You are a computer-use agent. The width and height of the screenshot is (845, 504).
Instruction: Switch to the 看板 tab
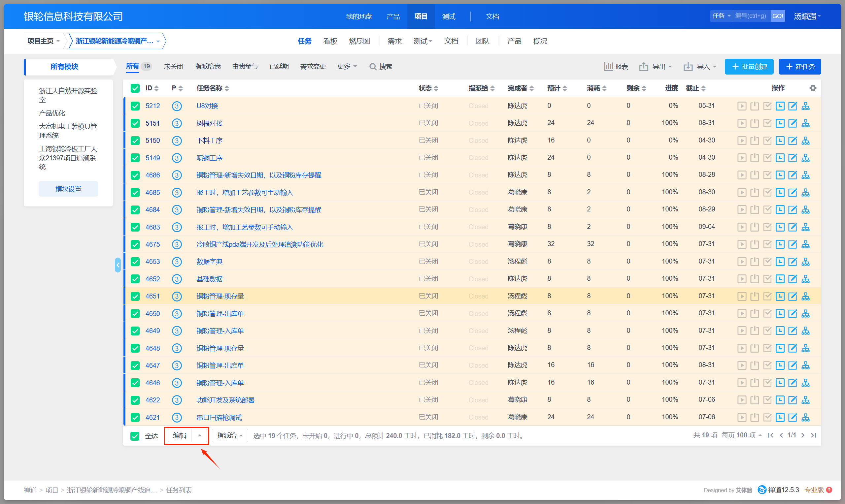(330, 41)
